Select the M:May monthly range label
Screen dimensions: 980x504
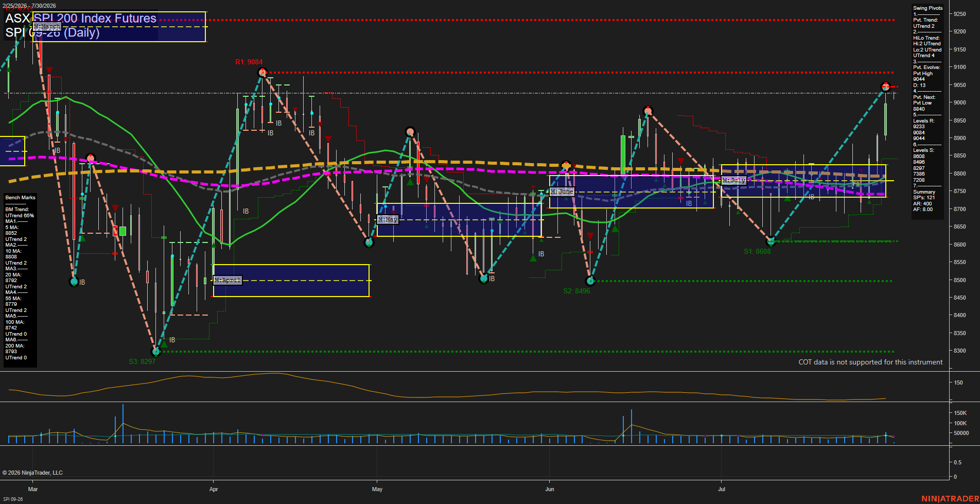[x=388, y=219]
